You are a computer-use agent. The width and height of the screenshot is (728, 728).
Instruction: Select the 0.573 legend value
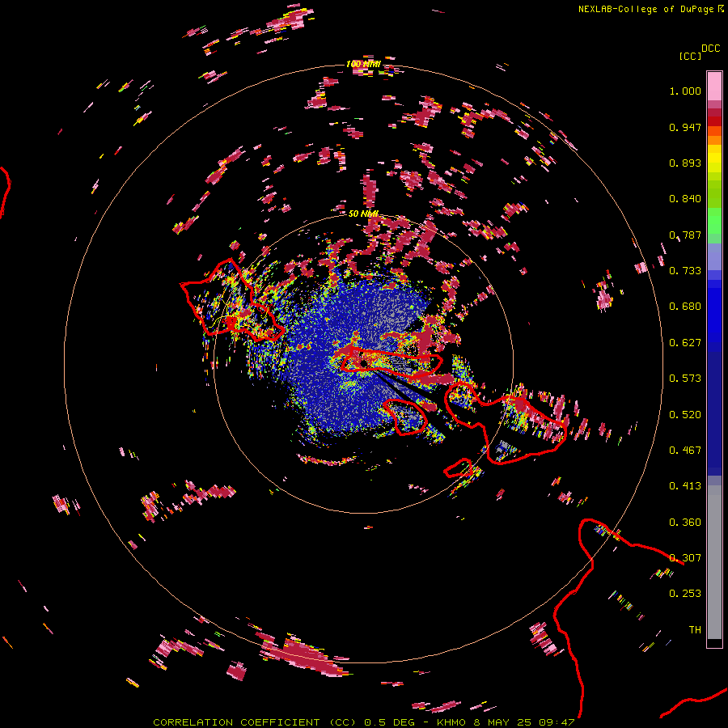click(x=685, y=379)
